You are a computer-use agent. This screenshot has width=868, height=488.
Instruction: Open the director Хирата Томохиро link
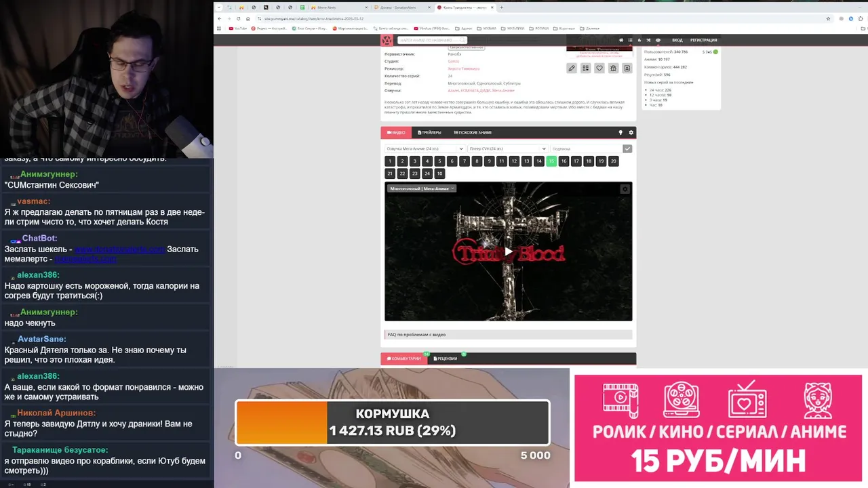point(464,68)
